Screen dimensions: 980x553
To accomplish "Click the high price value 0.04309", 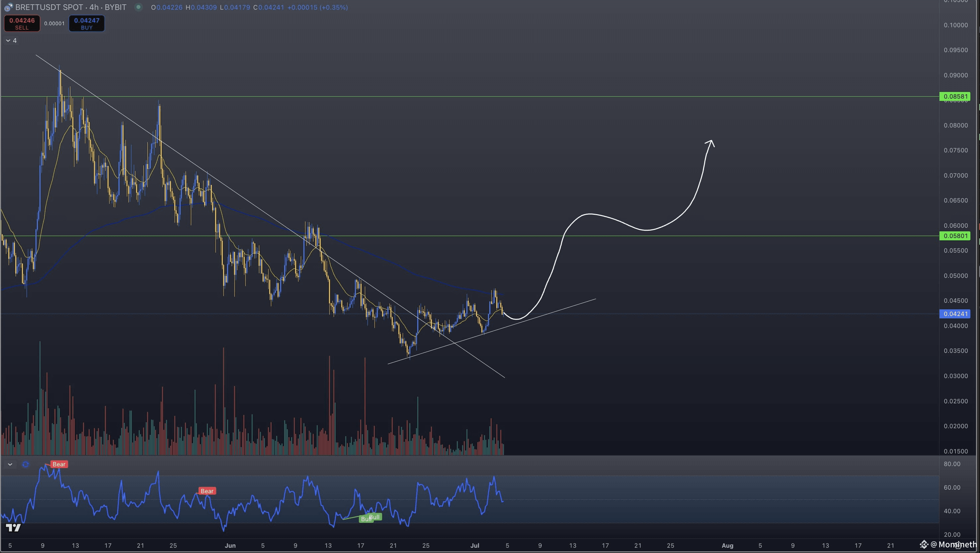I will click(204, 7).
